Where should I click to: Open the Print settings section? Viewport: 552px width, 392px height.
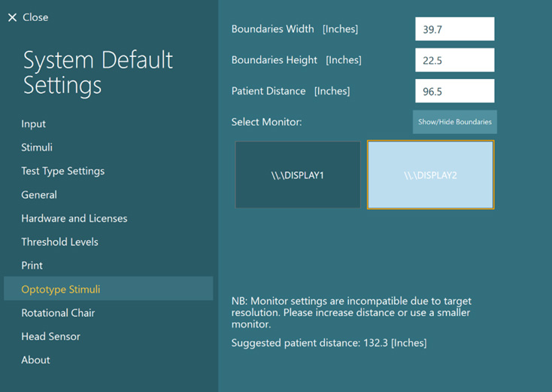pos(32,265)
